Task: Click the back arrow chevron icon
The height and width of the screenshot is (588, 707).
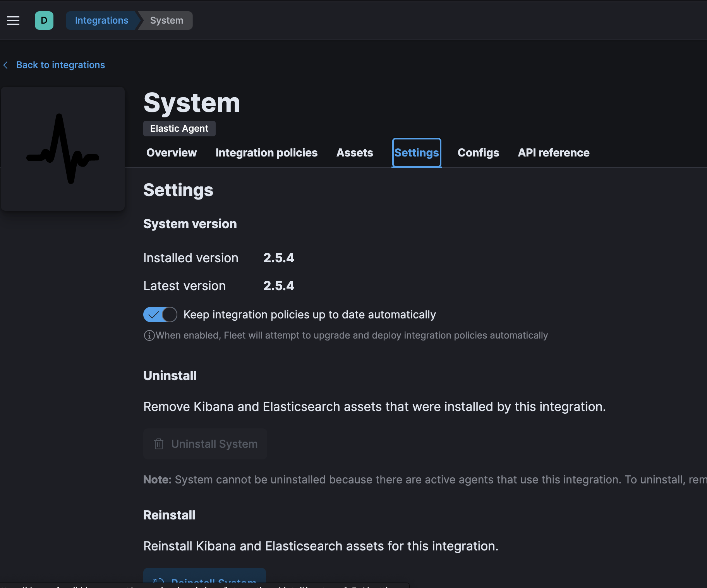Action: [5, 65]
